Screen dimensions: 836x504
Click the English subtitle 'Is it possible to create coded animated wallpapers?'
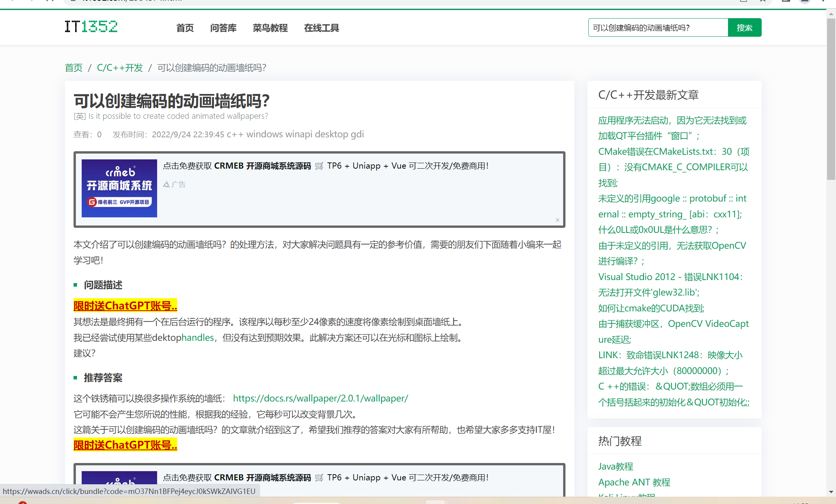(178, 116)
